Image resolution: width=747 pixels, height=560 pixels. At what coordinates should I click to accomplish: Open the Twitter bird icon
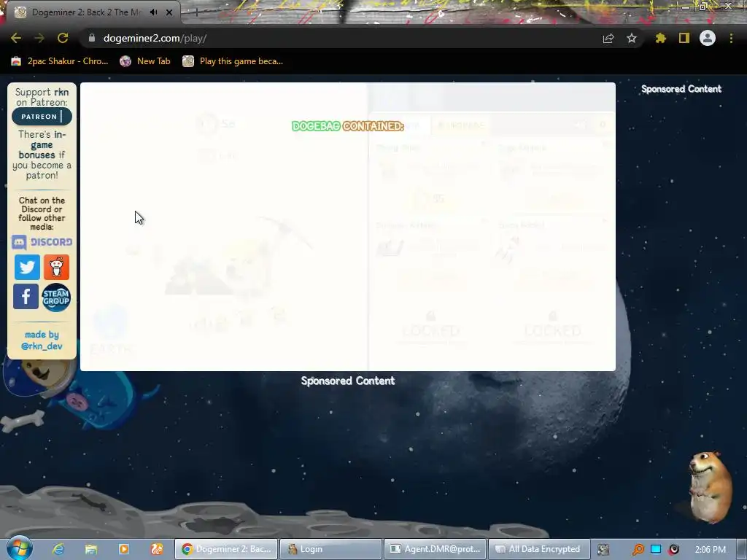[x=27, y=267]
